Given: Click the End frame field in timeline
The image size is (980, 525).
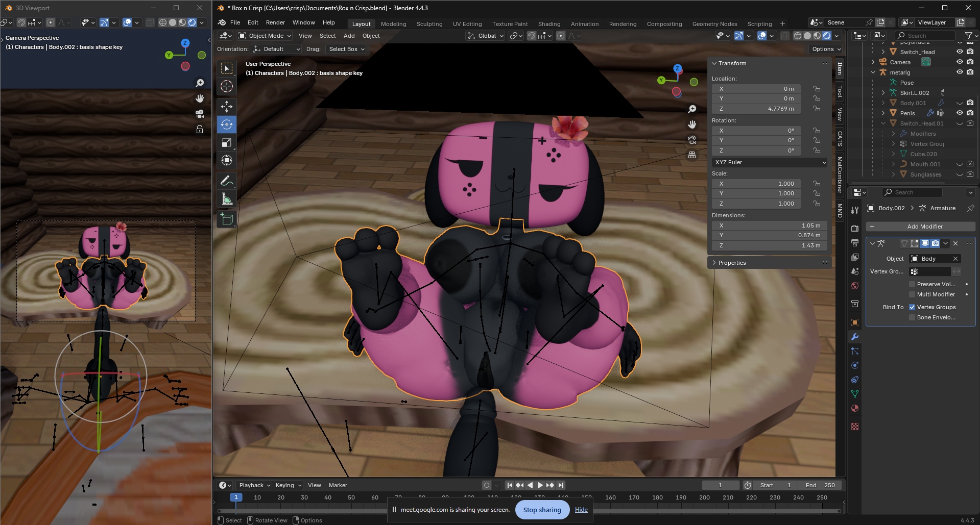Looking at the screenshot, I should click(820, 485).
